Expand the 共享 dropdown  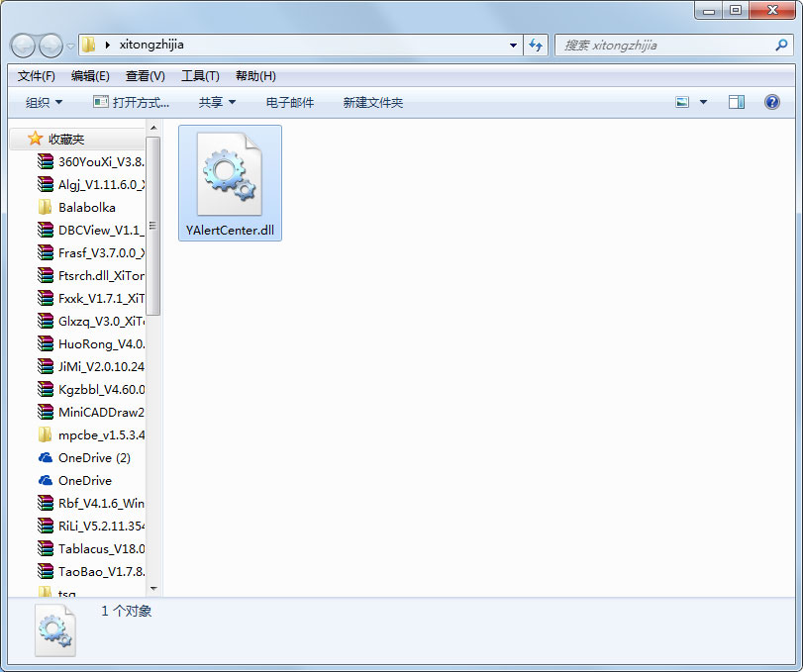(217, 102)
